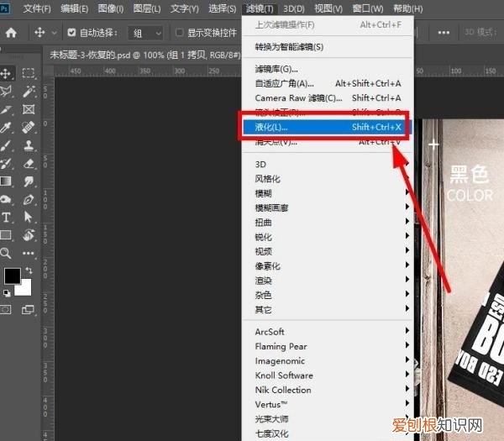This screenshot has width=504, height=441.
Task: Change screen mode icon
Action: pos(28,310)
